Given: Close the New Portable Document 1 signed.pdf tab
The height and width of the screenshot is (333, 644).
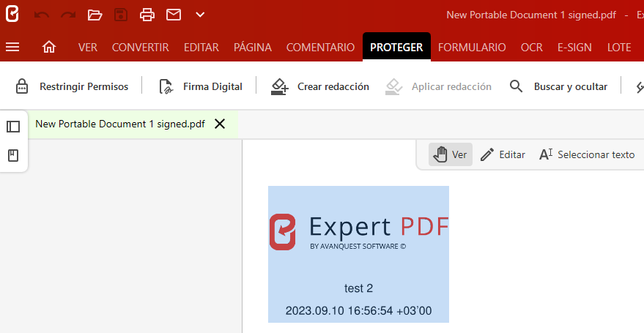Looking at the screenshot, I should [220, 124].
